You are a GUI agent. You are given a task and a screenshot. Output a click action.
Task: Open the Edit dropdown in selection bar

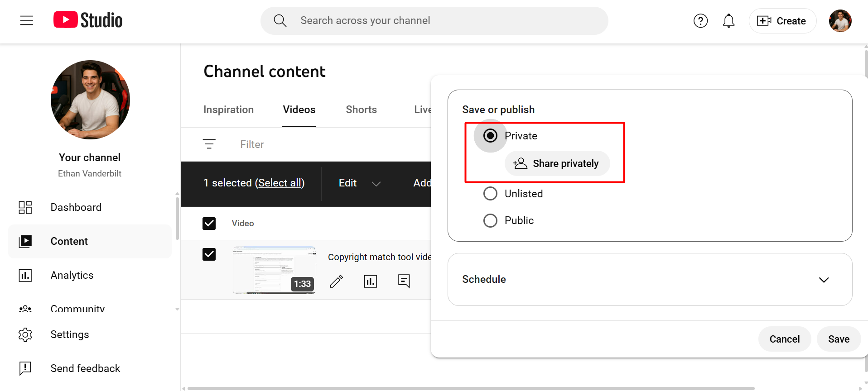[x=360, y=183]
